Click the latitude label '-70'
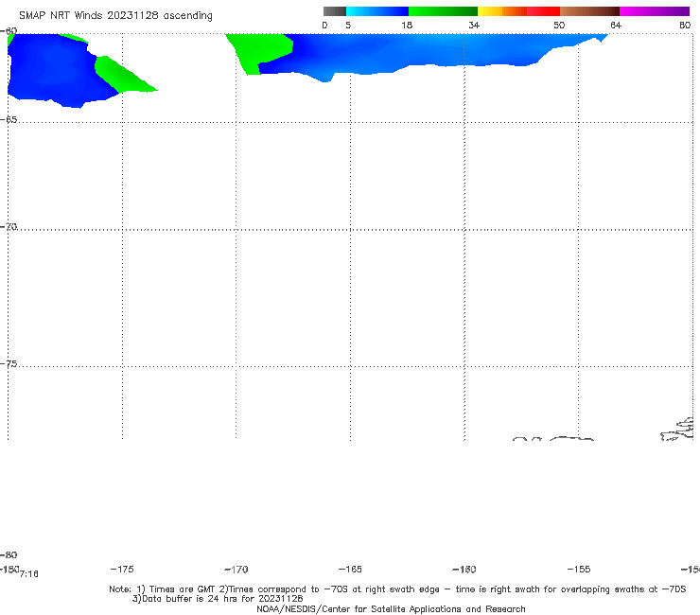 click(9, 227)
